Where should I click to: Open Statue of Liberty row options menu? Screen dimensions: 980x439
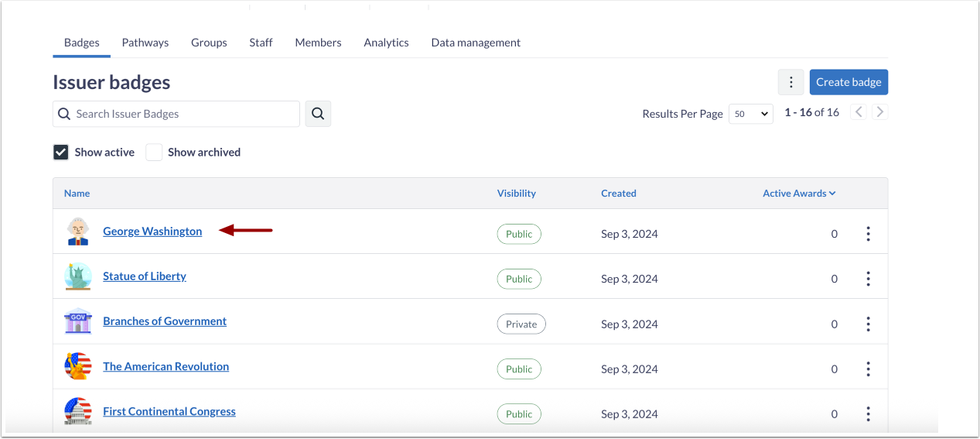[x=869, y=279]
